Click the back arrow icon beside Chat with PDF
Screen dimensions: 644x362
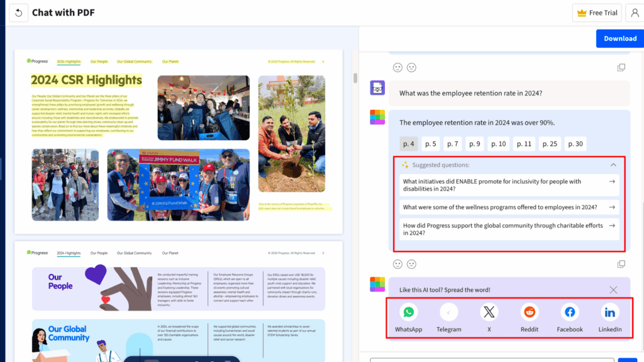(18, 13)
